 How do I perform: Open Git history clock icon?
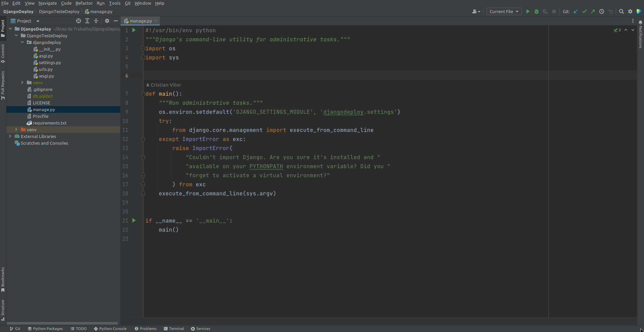click(x=602, y=11)
